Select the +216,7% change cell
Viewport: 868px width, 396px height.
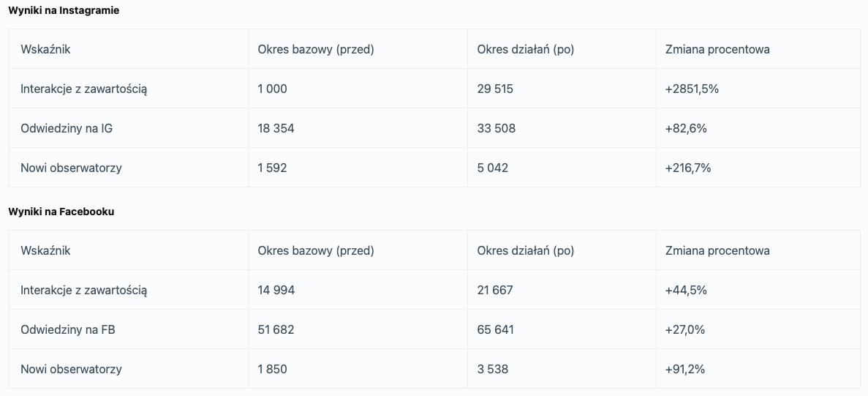point(688,168)
